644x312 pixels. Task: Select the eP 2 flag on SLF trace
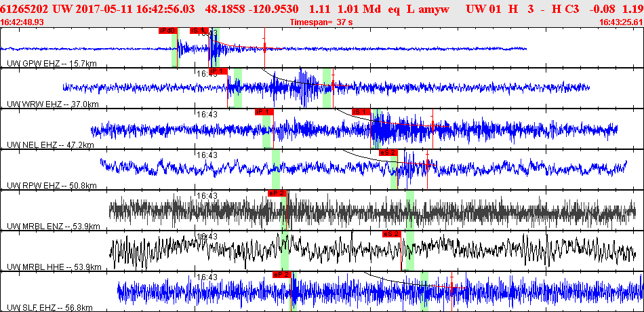pyautogui.click(x=282, y=275)
